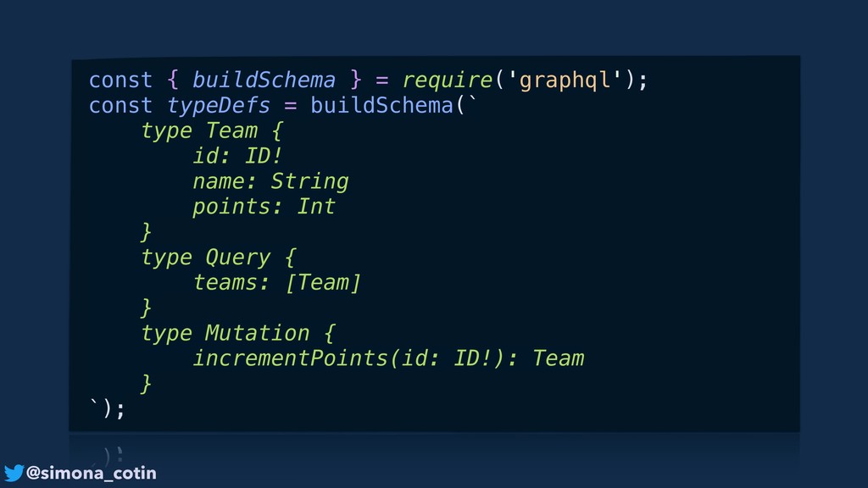Screen dimensions: 868x488
Task: Click the first const keyword
Action: pos(120,80)
